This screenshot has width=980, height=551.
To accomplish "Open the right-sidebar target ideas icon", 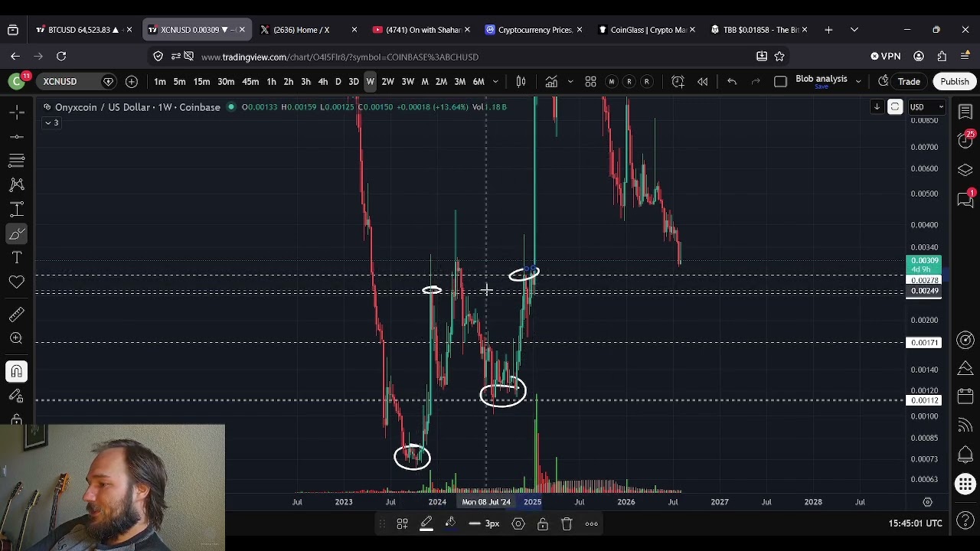I will (x=965, y=340).
